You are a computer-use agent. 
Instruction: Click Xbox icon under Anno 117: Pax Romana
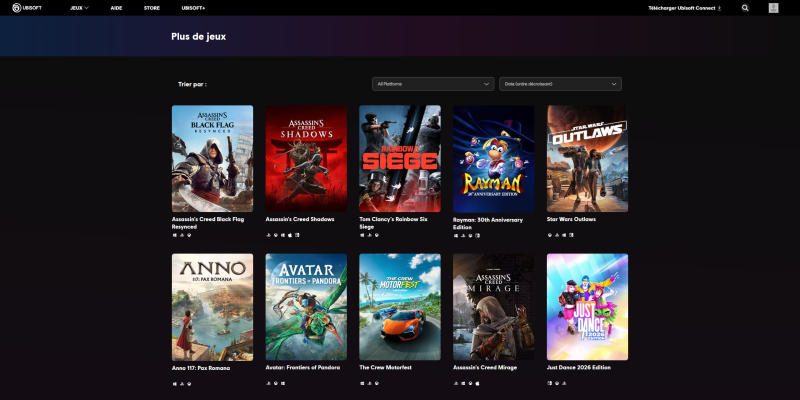point(189,383)
